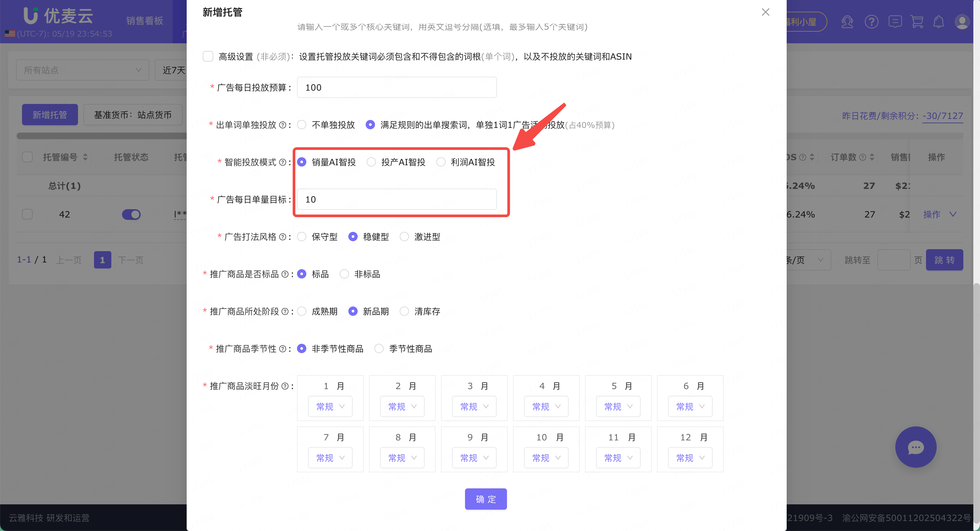
Task: Open the -30/7127 points link
Action: pos(942,116)
